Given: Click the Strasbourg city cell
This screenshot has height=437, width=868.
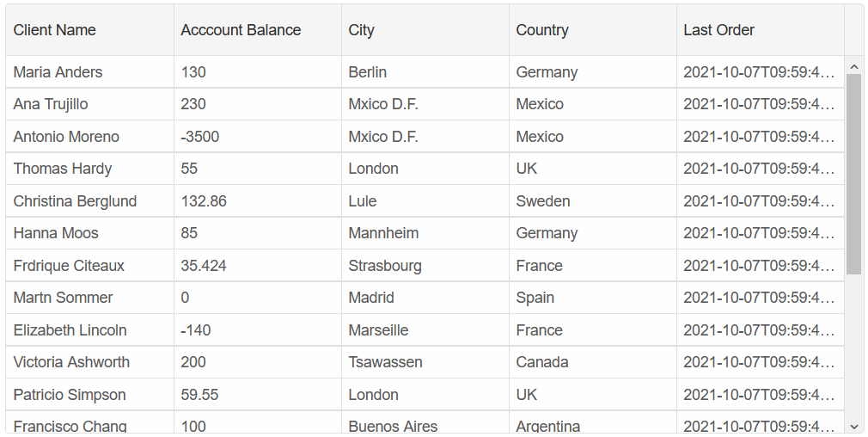Looking at the screenshot, I should (425, 265).
